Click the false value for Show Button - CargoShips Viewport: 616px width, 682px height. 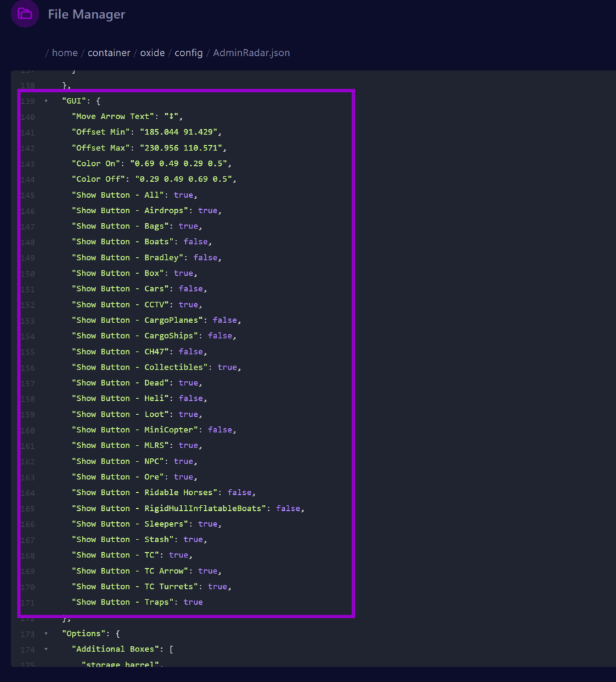220,336
